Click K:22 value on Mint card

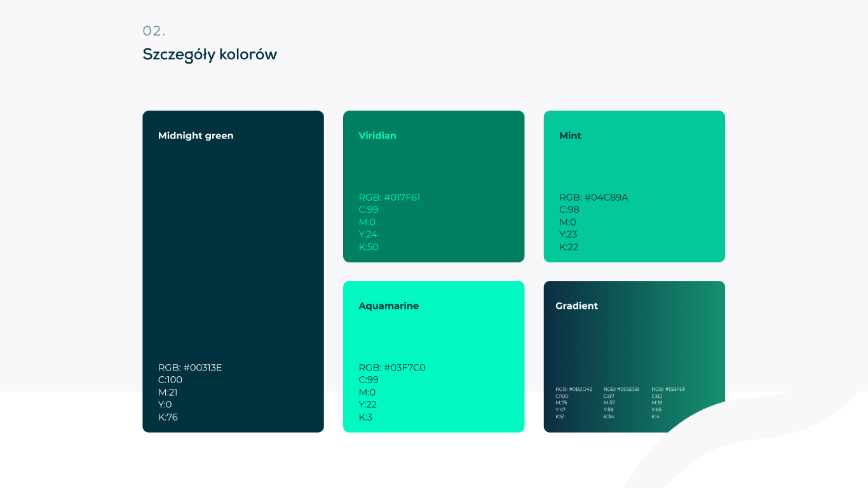(569, 247)
